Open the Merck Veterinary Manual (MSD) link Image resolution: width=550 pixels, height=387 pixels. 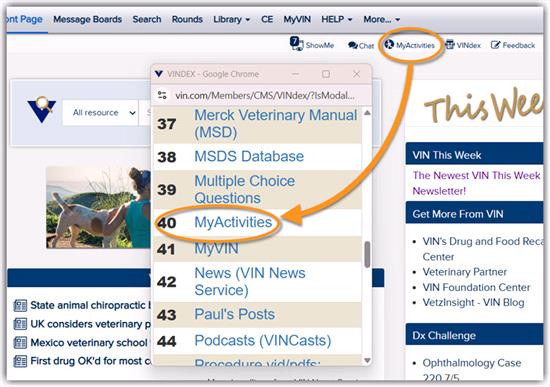(x=276, y=124)
